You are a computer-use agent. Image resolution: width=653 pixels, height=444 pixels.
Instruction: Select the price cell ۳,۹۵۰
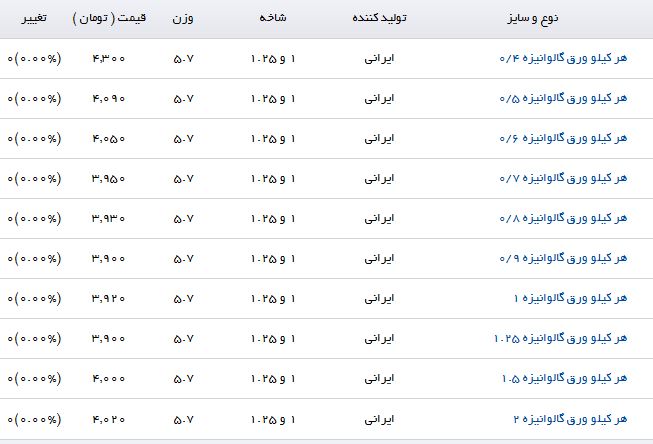coord(108,179)
